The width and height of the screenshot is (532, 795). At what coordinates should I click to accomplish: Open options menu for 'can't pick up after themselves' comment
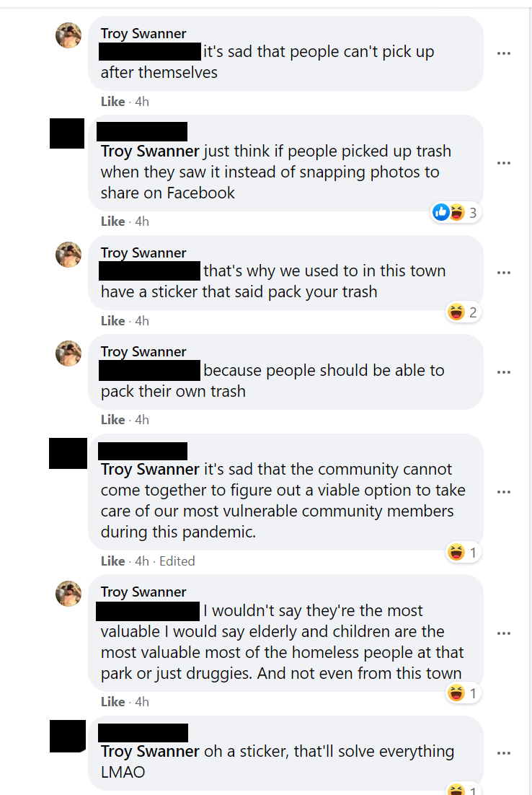tap(504, 53)
